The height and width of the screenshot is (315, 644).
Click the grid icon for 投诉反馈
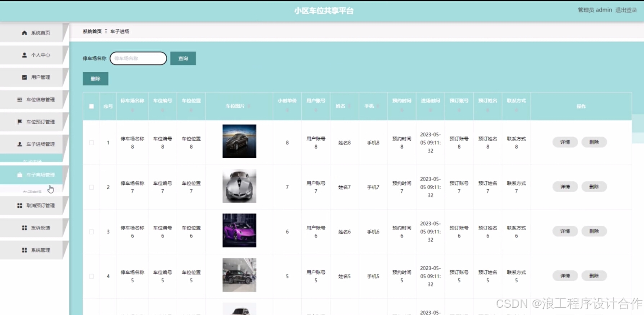click(x=25, y=228)
